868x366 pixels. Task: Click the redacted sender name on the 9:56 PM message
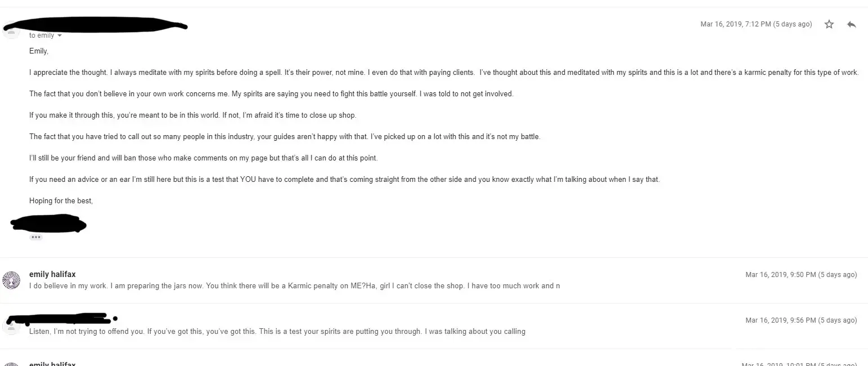click(62, 319)
